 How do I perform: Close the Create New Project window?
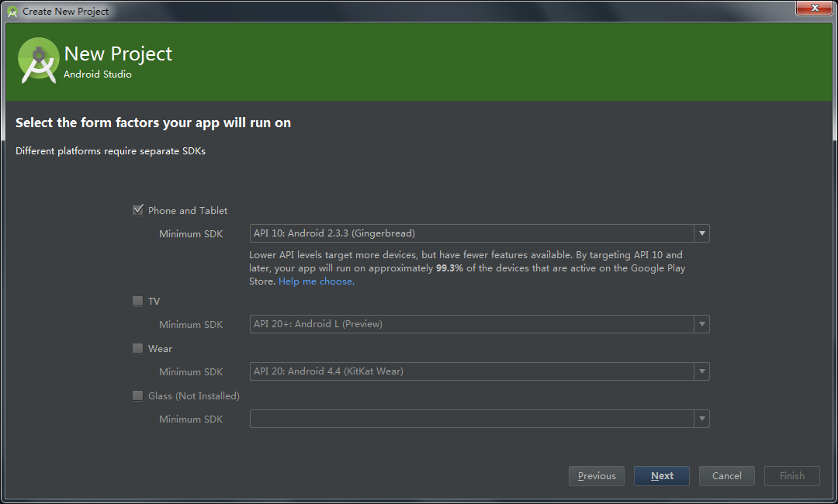pos(815,8)
